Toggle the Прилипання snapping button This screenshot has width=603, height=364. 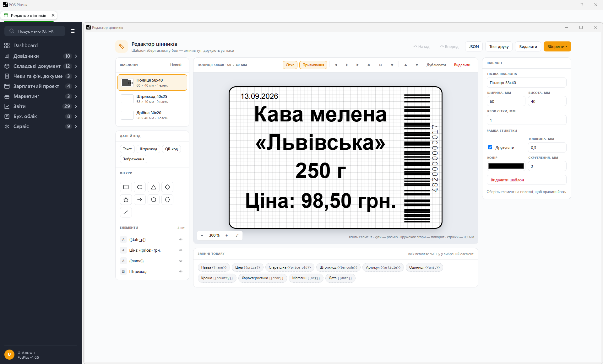pos(313,65)
